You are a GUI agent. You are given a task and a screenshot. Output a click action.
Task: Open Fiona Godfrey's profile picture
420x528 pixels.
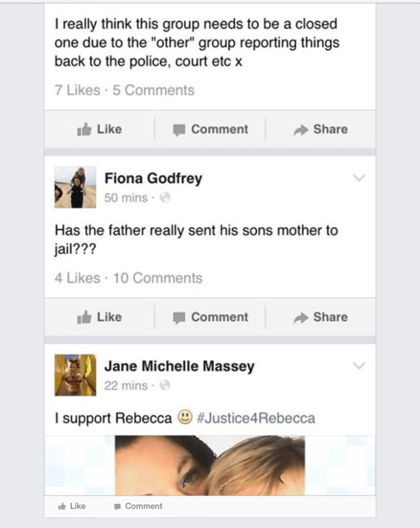[76, 187]
